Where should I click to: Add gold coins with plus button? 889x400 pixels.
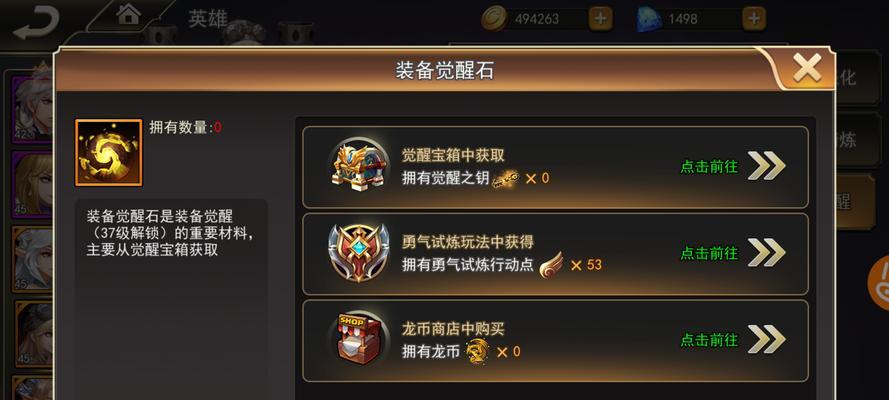click(x=600, y=19)
